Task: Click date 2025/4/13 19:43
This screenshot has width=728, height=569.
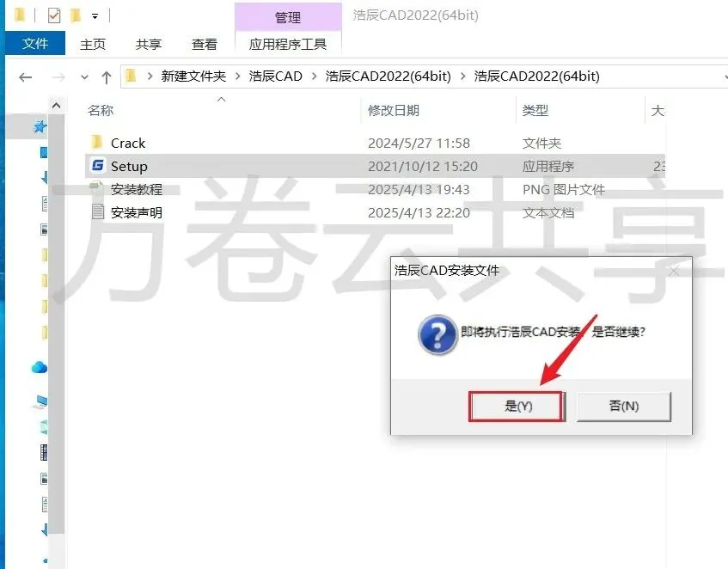Action: [419, 190]
